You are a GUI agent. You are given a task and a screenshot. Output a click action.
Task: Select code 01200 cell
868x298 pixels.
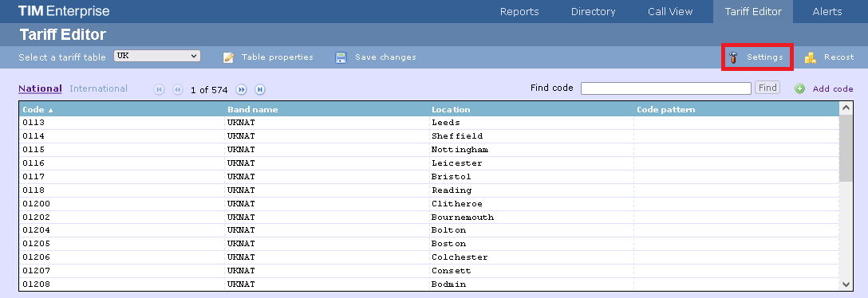(122, 204)
